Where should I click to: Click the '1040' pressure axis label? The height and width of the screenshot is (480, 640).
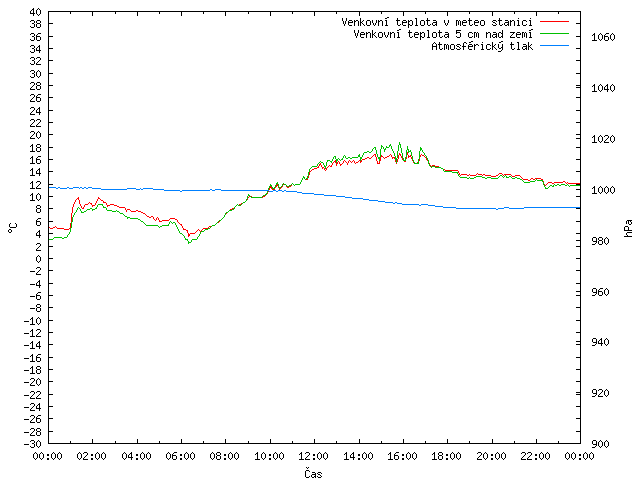click(603, 88)
